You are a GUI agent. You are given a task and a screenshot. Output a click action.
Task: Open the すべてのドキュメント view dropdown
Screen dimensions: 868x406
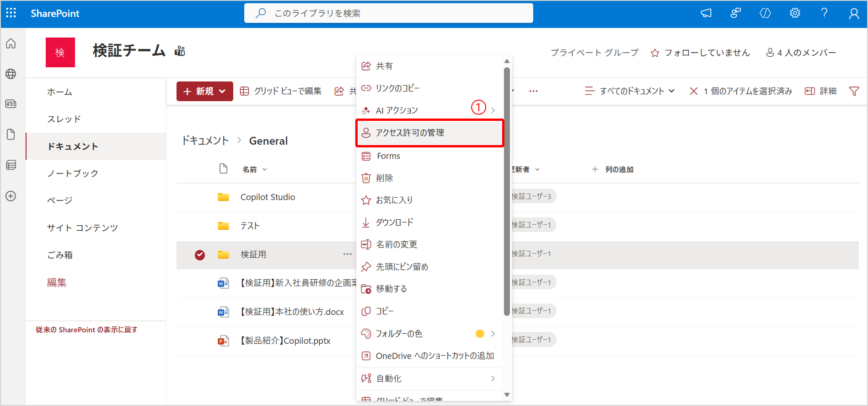[631, 91]
